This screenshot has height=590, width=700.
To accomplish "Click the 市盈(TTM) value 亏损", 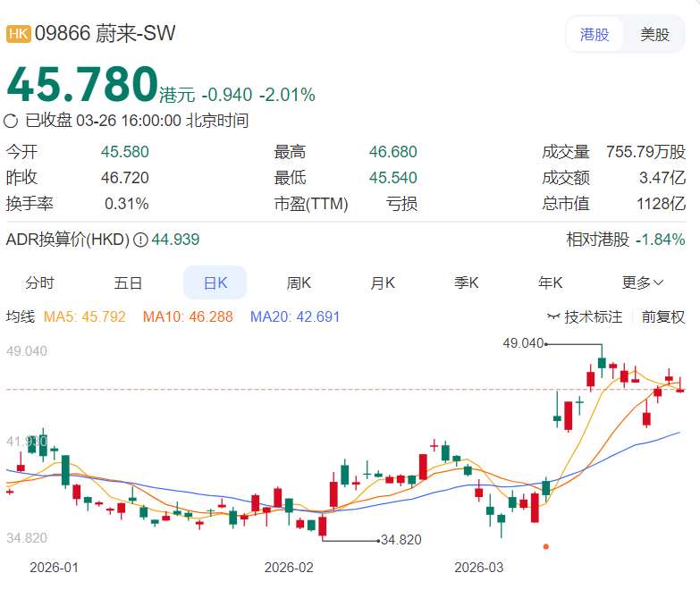I will coord(401,204).
